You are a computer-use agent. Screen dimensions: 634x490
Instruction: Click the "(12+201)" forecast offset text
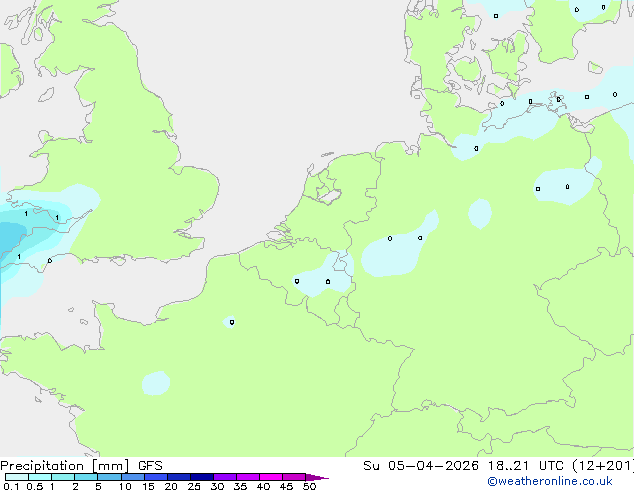click(x=603, y=466)
